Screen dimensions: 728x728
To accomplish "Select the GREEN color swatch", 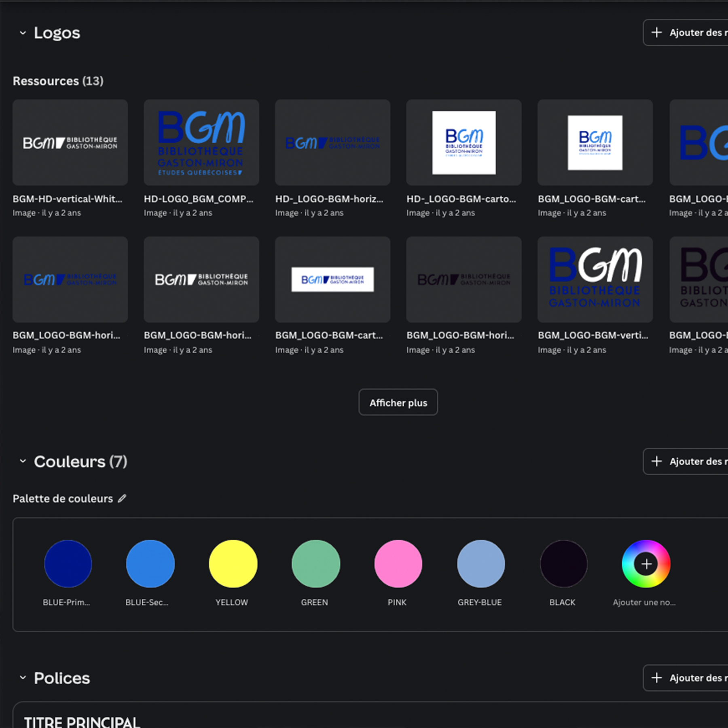I will (316, 563).
